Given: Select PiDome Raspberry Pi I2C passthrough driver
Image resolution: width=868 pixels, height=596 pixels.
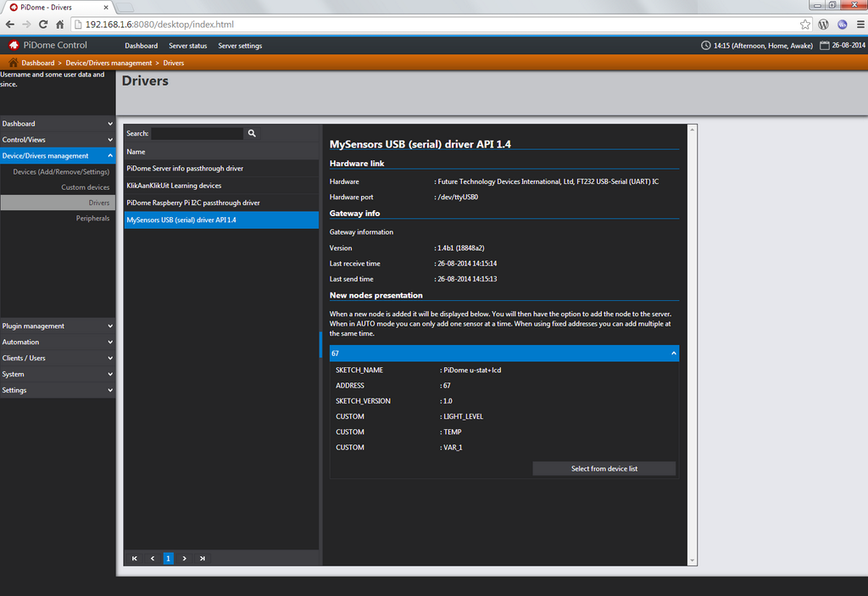Looking at the screenshot, I should click(x=221, y=203).
